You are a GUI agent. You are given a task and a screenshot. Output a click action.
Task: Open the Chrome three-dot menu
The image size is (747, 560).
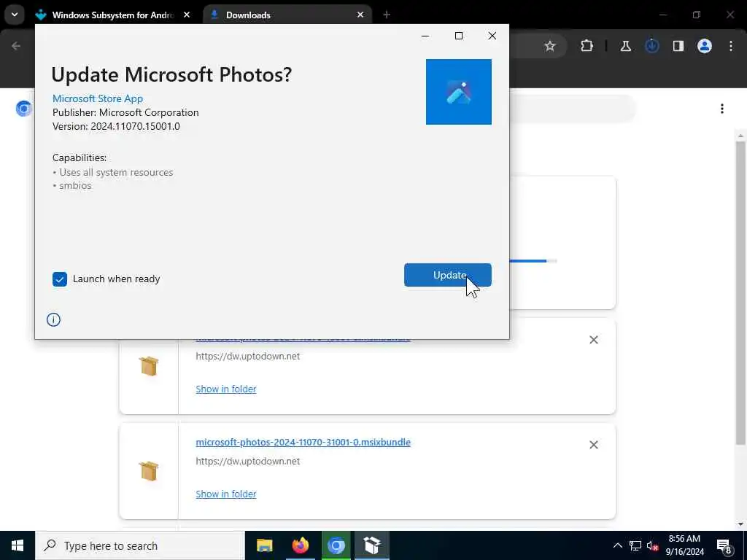(x=731, y=46)
